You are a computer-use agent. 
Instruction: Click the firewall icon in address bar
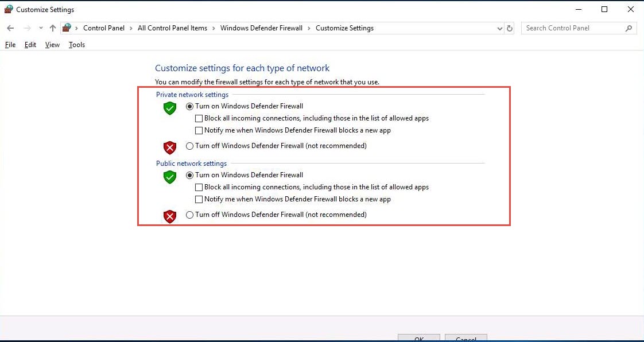(x=67, y=28)
